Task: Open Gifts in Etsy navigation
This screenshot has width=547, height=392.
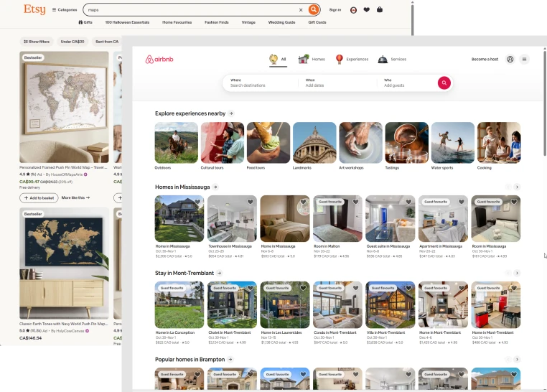Action: [x=85, y=22]
